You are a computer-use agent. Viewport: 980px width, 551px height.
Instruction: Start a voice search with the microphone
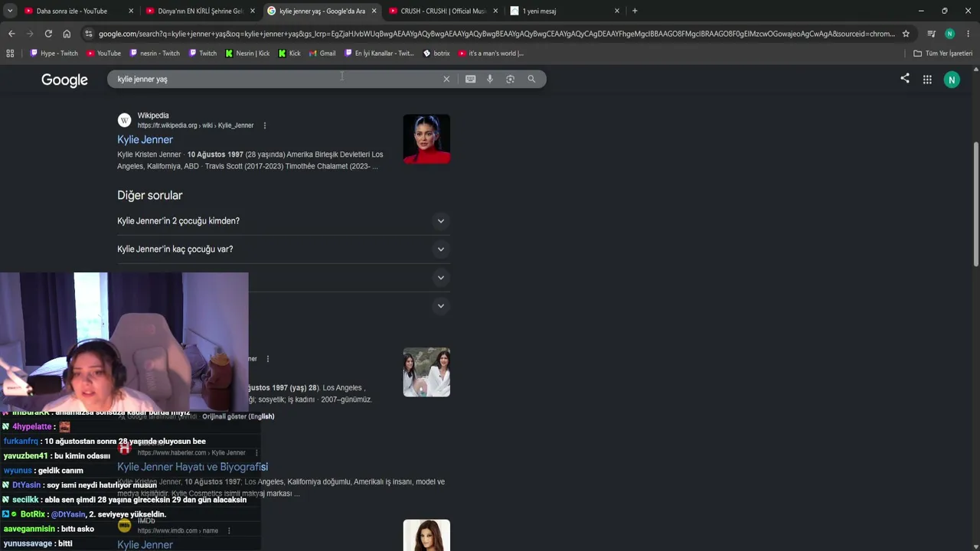point(490,79)
